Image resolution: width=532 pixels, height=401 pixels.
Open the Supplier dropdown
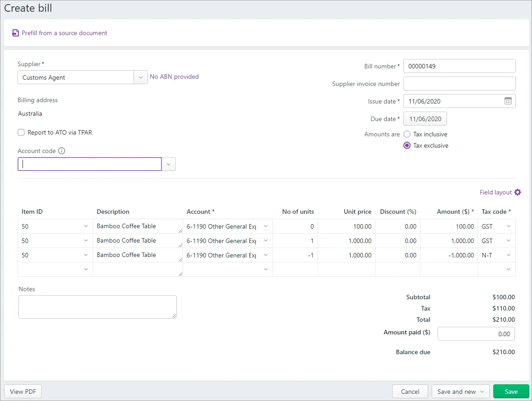(x=141, y=77)
